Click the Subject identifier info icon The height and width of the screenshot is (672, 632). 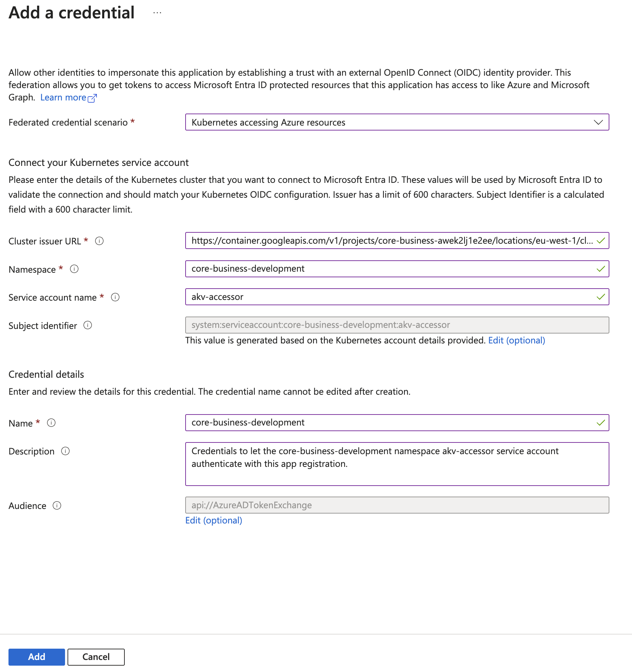point(87,325)
